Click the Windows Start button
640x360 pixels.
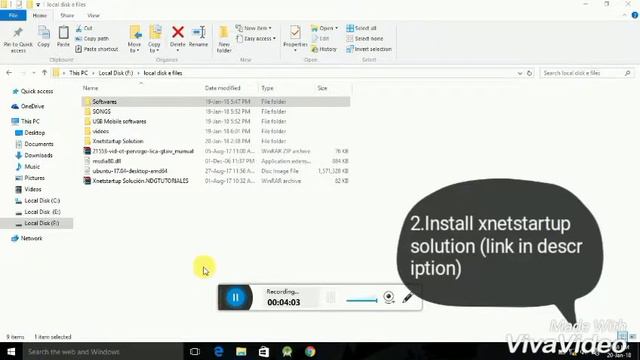click(x=11, y=351)
